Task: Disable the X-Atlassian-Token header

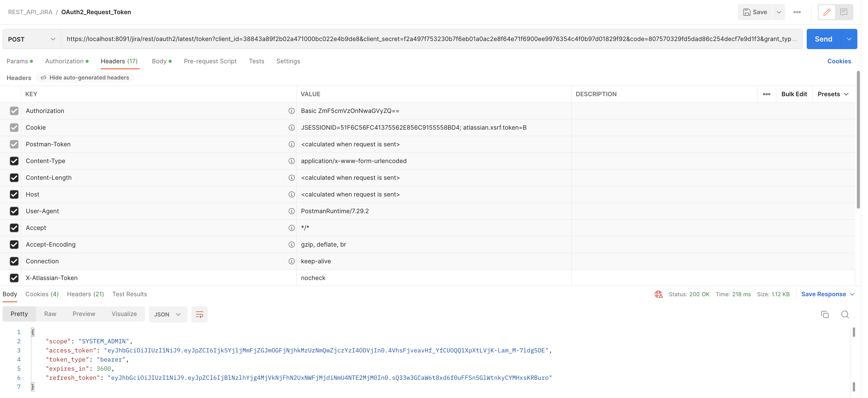Action: point(14,278)
